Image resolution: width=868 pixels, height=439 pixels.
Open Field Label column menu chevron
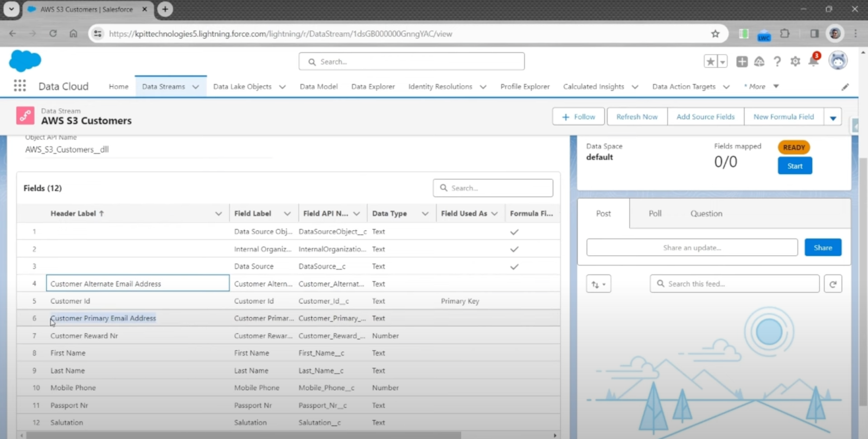click(x=287, y=214)
